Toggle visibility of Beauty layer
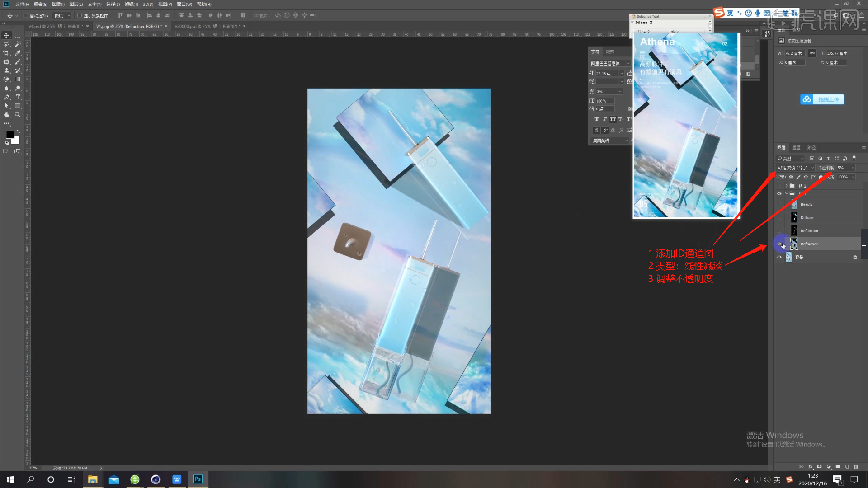868x488 pixels. point(779,204)
